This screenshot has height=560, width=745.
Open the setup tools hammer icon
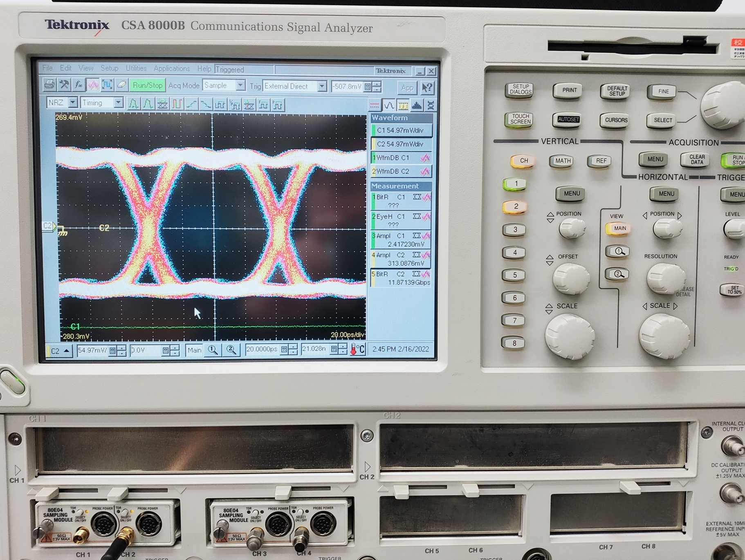point(64,85)
